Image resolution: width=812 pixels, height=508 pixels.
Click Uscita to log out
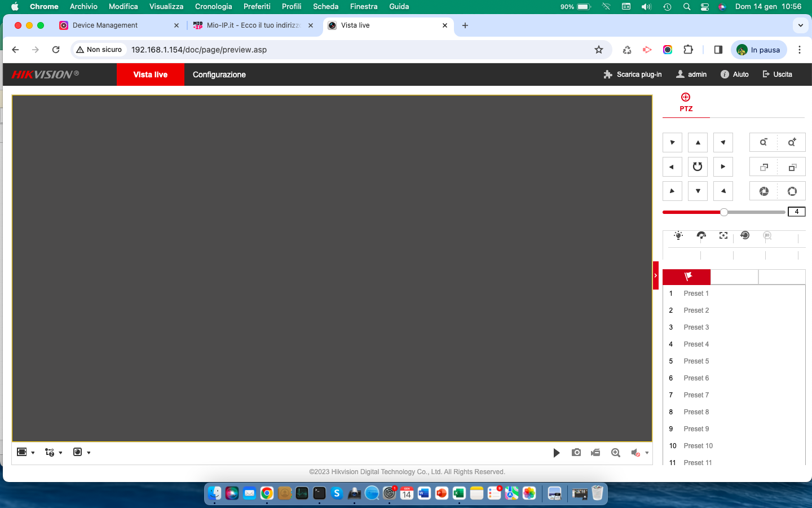tap(777, 75)
